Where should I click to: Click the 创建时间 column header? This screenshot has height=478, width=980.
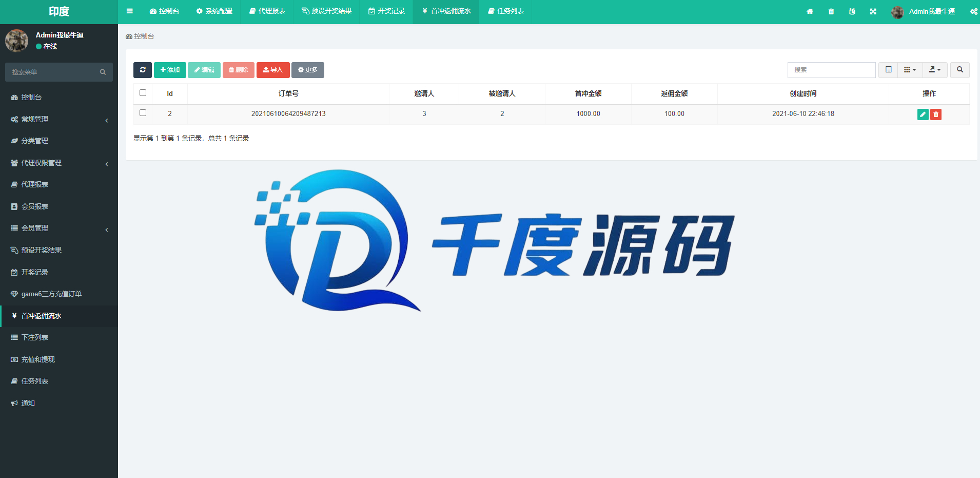coord(803,93)
